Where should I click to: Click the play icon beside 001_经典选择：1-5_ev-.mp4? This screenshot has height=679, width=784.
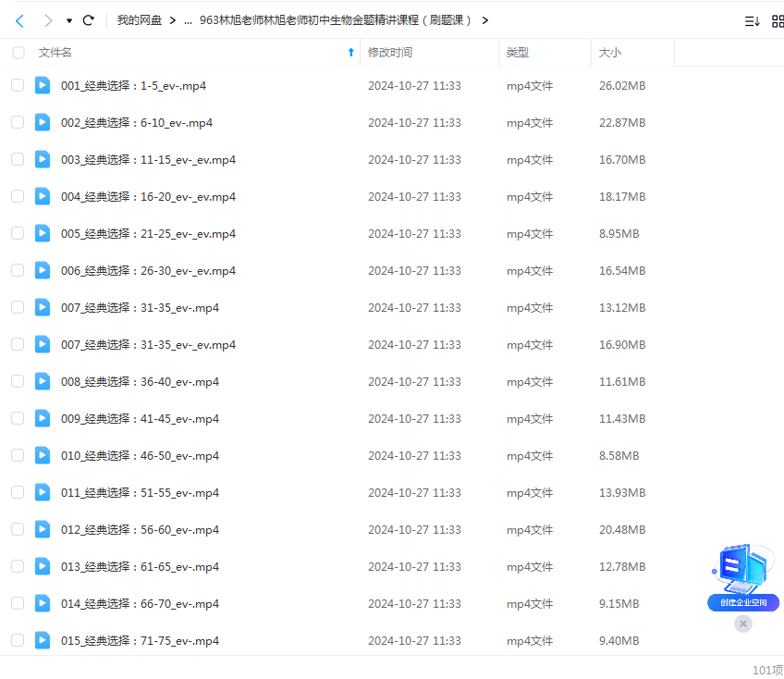point(42,85)
